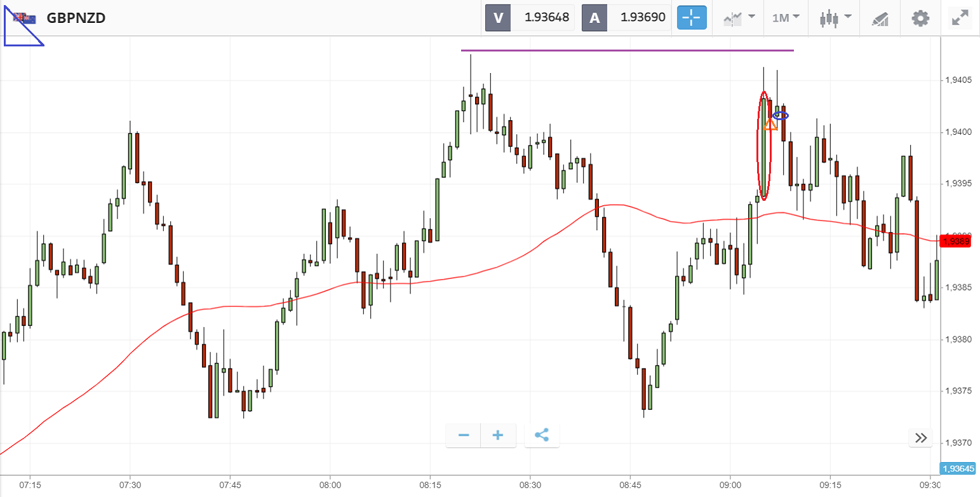The width and height of the screenshot is (980, 497).
Task: Open the drawing tools pencil icon
Action: tap(880, 18)
